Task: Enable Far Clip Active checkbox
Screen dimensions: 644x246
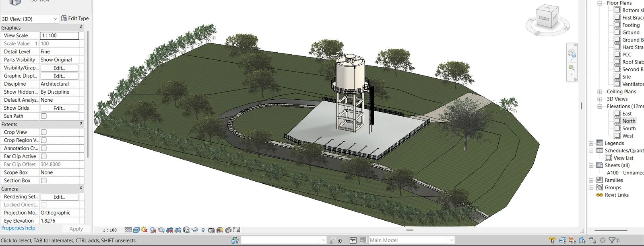Action: [x=44, y=156]
